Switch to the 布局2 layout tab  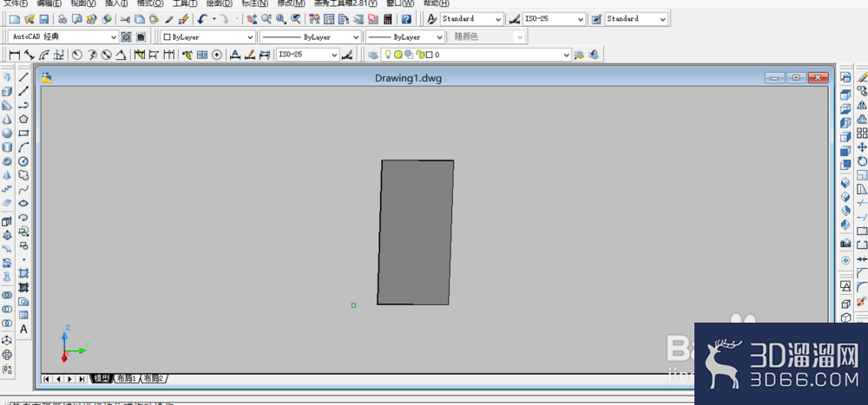click(154, 378)
